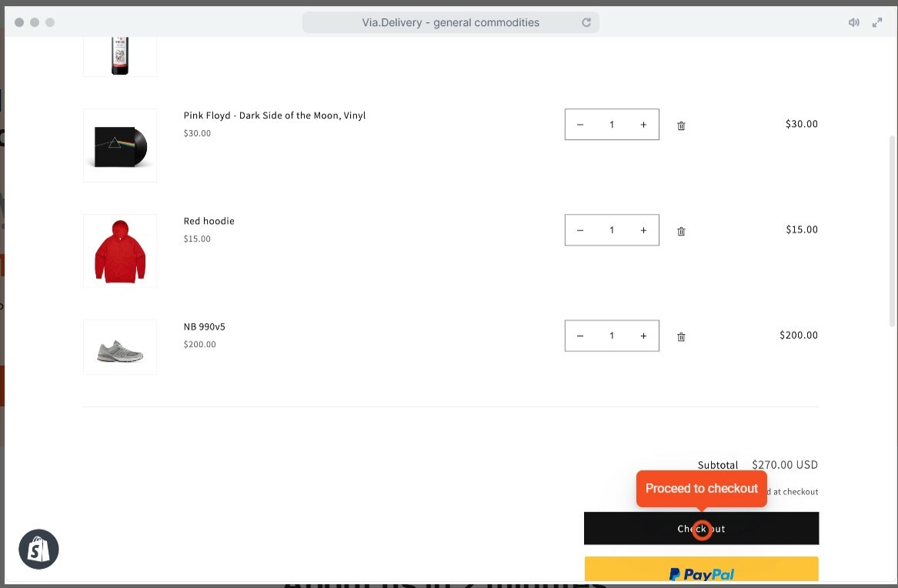Click trash icon for NB 990v5
898x588 pixels.
click(681, 336)
